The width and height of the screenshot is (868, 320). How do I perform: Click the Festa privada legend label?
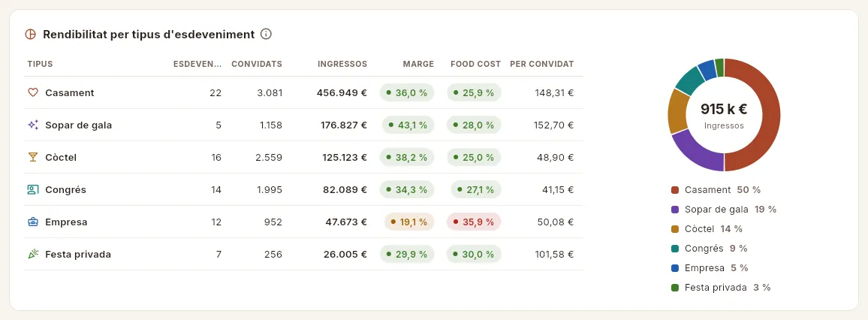click(716, 288)
